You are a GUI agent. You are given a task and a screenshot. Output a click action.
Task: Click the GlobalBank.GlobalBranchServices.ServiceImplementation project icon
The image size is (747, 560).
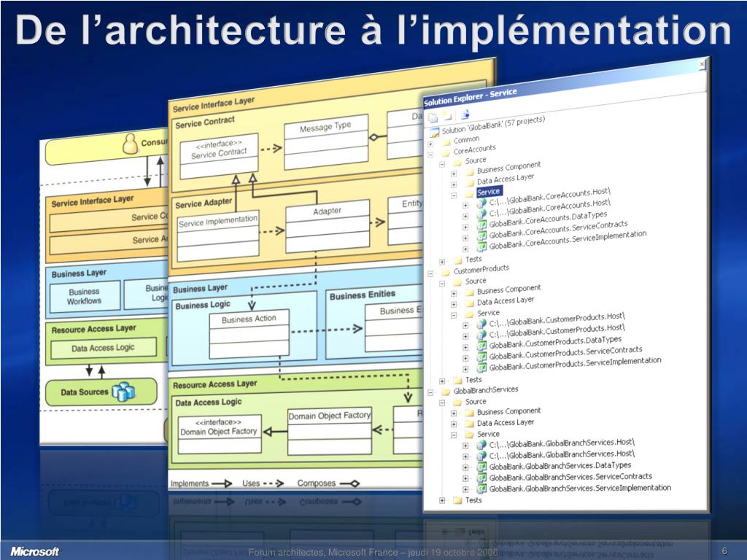coord(481,489)
